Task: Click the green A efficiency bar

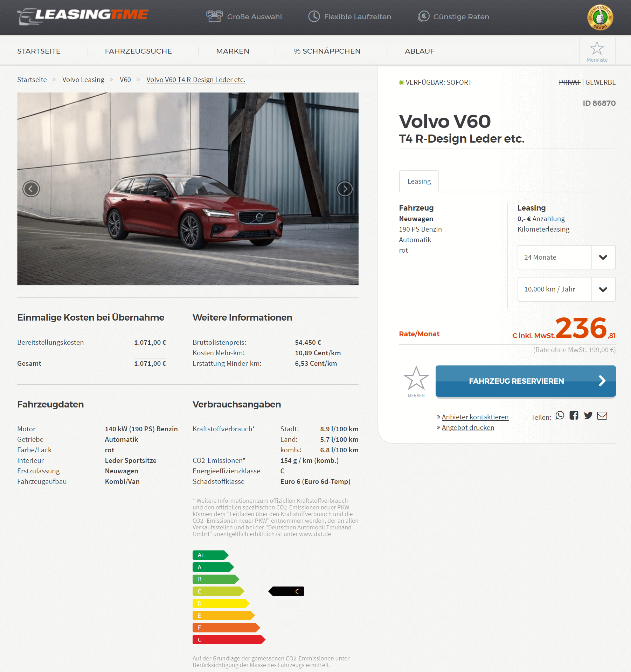Action: click(213, 567)
